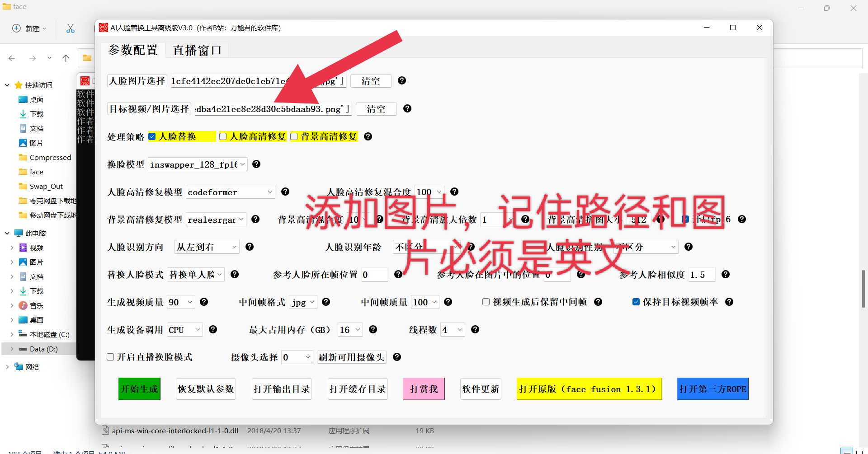
Task: Click Explorer Up arrow navigation icon
Action: (x=66, y=58)
